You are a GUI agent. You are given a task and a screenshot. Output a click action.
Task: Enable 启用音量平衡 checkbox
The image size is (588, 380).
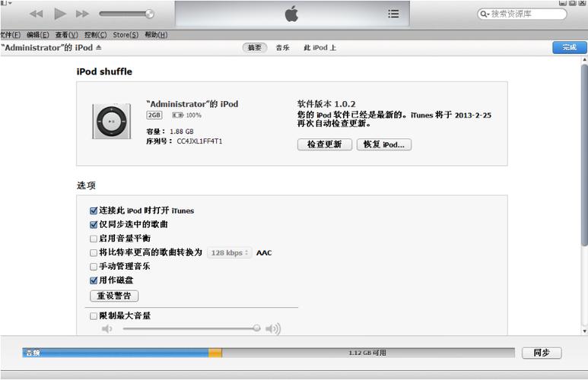(94, 239)
